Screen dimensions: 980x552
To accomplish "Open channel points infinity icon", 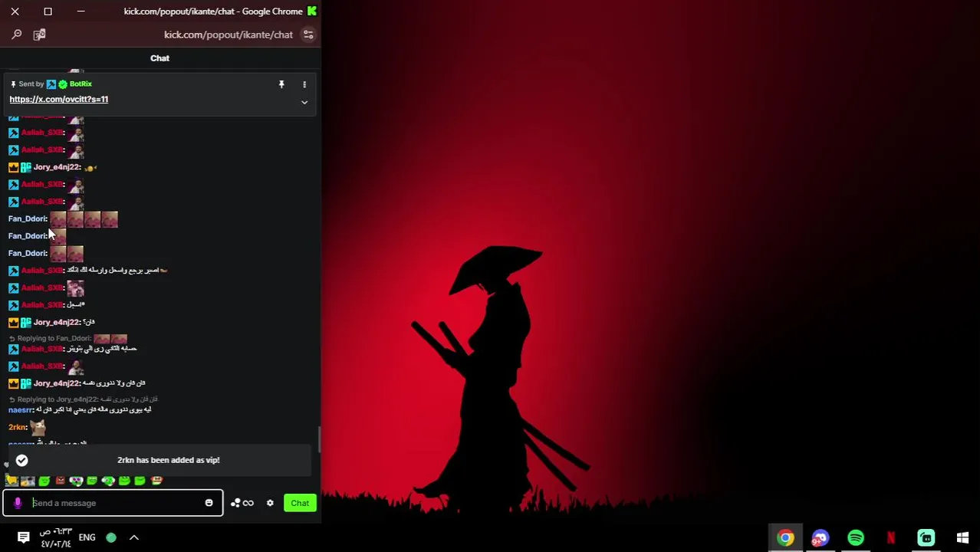I will (x=242, y=503).
